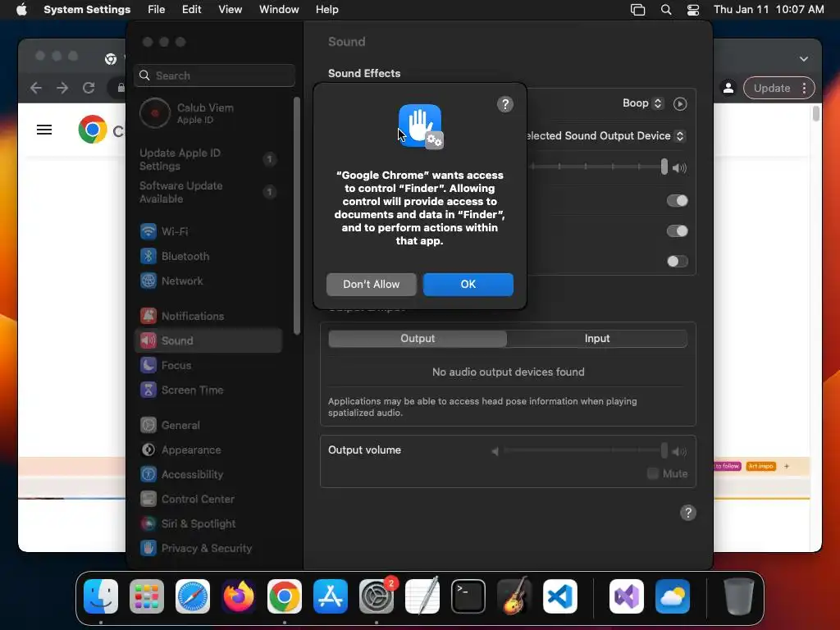The image size is (840, 630).
Task: Click Don't Allow in the permission dialog
Action: pyautogui.click(x=372, y=284)
